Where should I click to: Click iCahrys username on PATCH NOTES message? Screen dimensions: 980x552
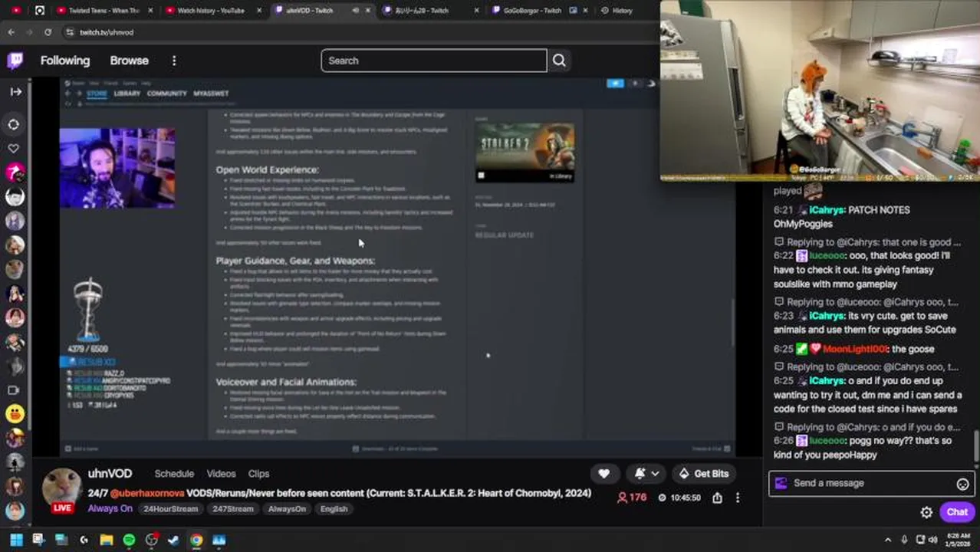(827, 210)
